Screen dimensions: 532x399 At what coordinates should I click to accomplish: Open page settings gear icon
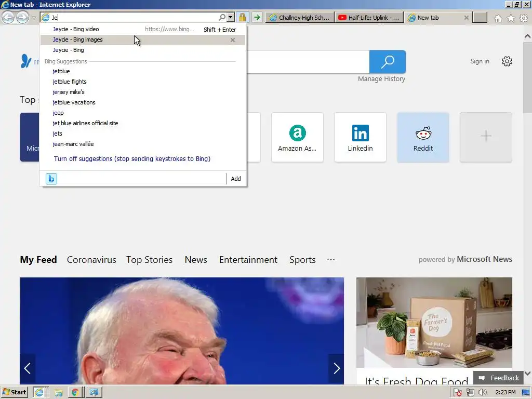click(x=507, y=61)
